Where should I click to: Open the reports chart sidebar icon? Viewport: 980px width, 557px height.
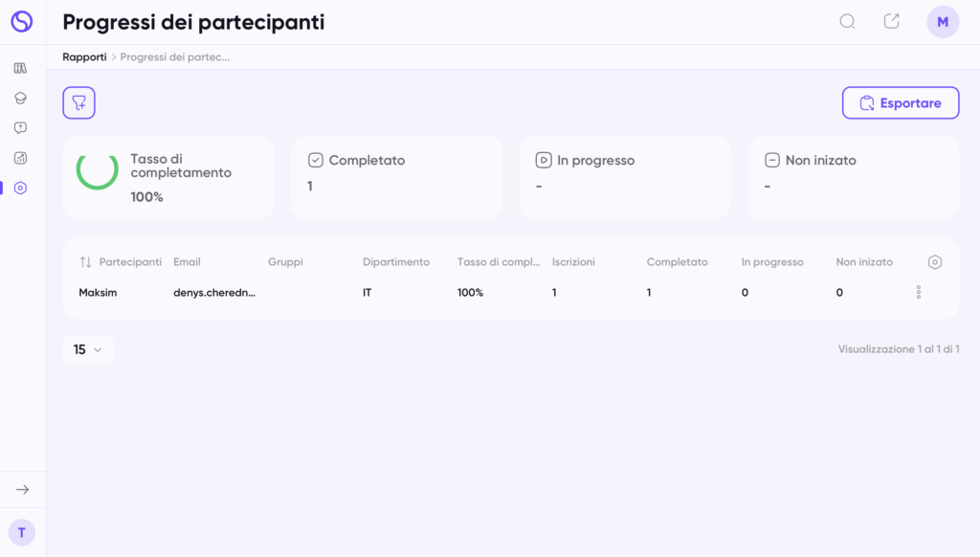[x=21, y=158]
